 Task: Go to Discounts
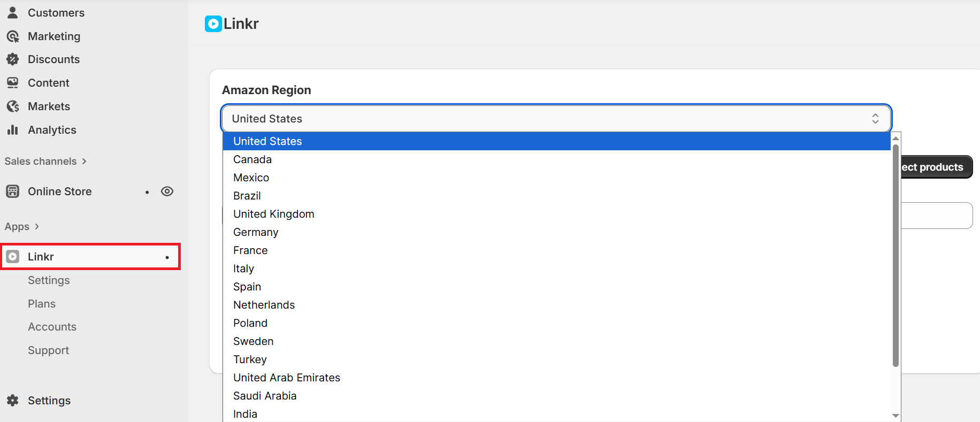click(x=53, y=59)
